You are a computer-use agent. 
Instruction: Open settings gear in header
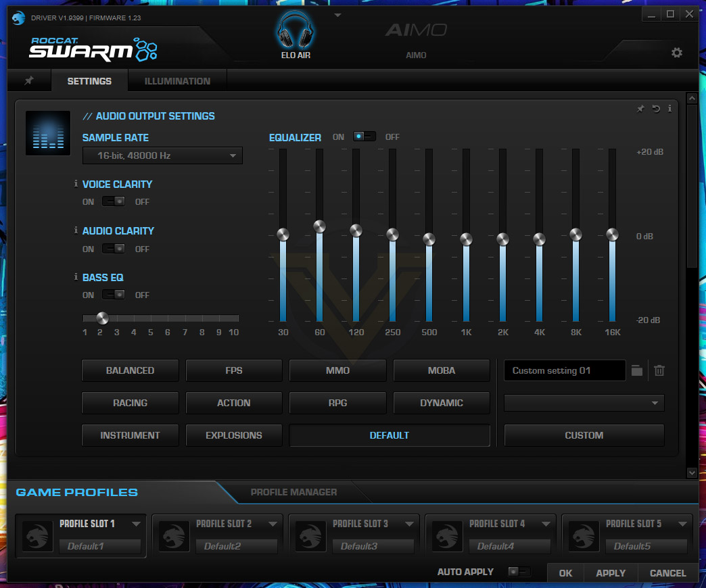[x=676, y=53]
